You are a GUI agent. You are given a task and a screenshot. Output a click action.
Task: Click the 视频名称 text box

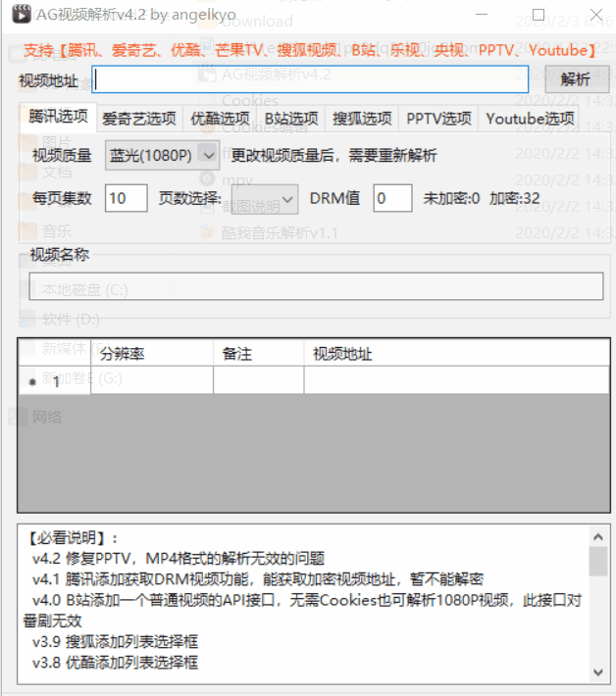click(316, 286)
